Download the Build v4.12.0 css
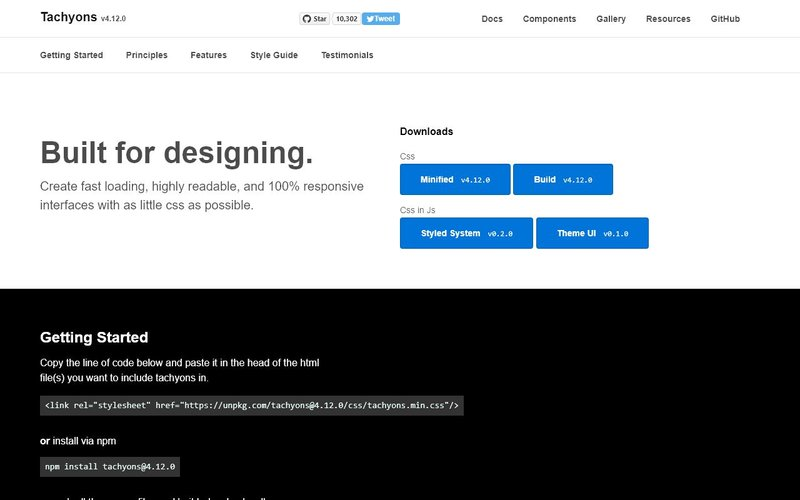Image resolution: width=800 pixels, height=500 pixels. coord(562,180)
